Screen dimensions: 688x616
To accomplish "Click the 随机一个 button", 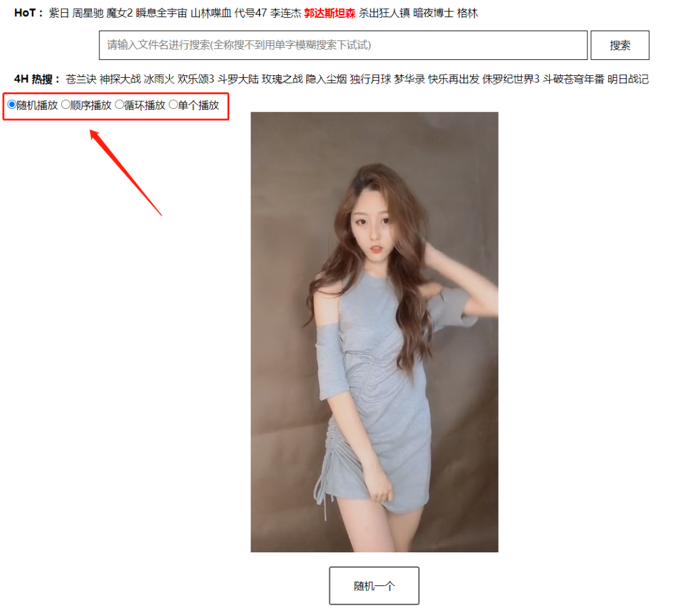I will coord(375,585).
